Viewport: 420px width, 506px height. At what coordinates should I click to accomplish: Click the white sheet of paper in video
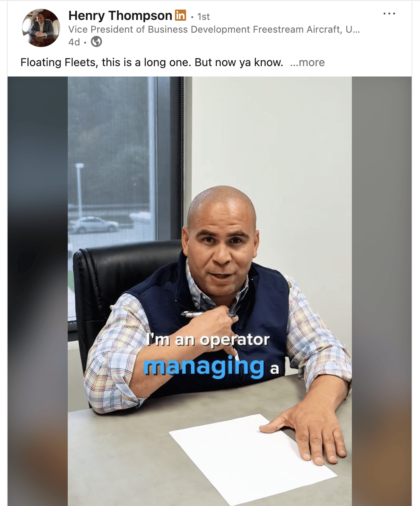(253, 459)
